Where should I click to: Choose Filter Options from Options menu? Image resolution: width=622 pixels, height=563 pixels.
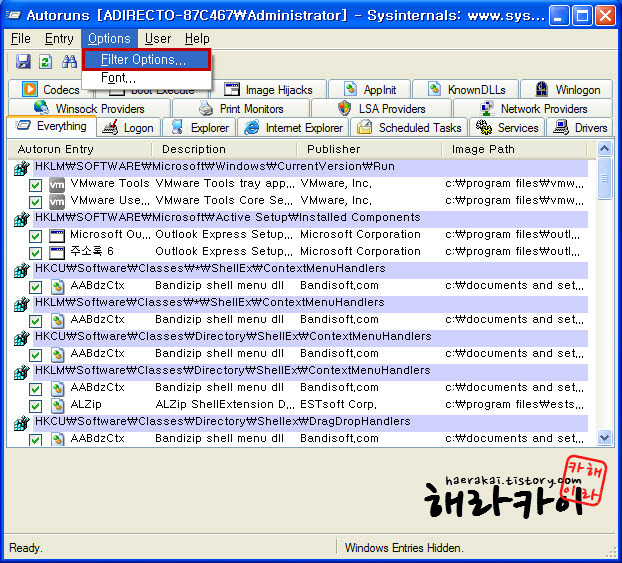[x=146, y=60]
